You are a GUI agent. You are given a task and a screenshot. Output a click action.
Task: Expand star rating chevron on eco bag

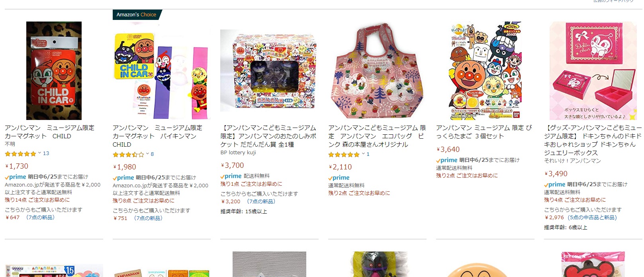tap(363, 154)
